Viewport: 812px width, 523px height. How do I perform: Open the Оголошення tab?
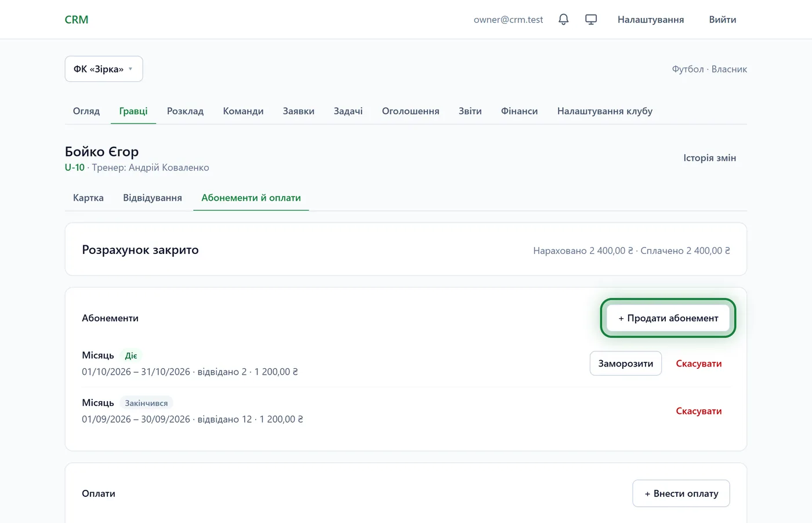[x=411, y=111]
